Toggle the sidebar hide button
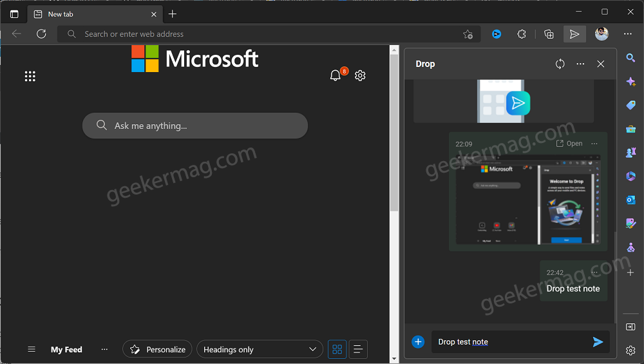Image resolution: width=644 pixels, height=364 pixels. pyautogui.click(x=630, y=327)
